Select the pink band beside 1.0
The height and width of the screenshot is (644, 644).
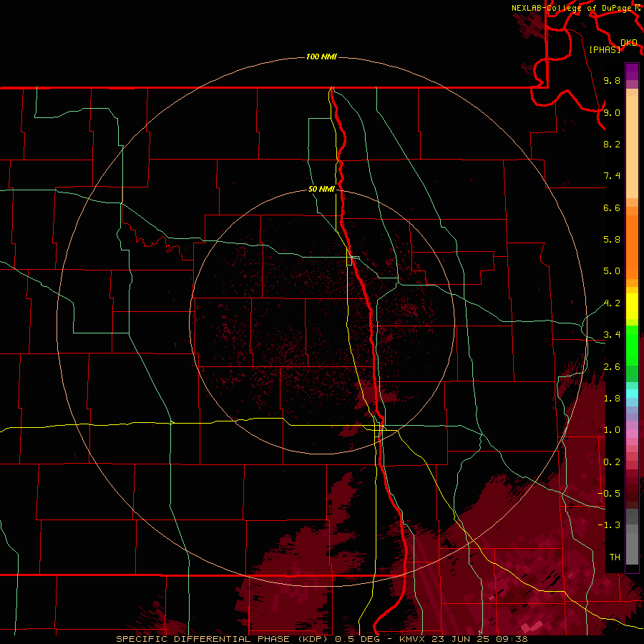click(x=632, y=434)
